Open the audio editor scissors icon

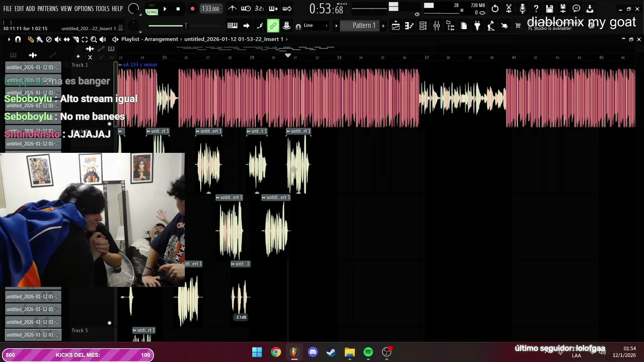[509, 9]
